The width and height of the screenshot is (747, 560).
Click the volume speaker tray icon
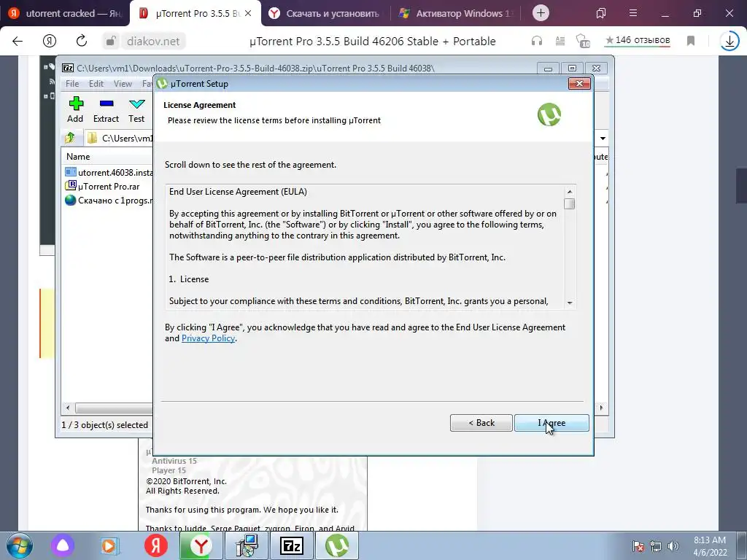coord(673,546)
